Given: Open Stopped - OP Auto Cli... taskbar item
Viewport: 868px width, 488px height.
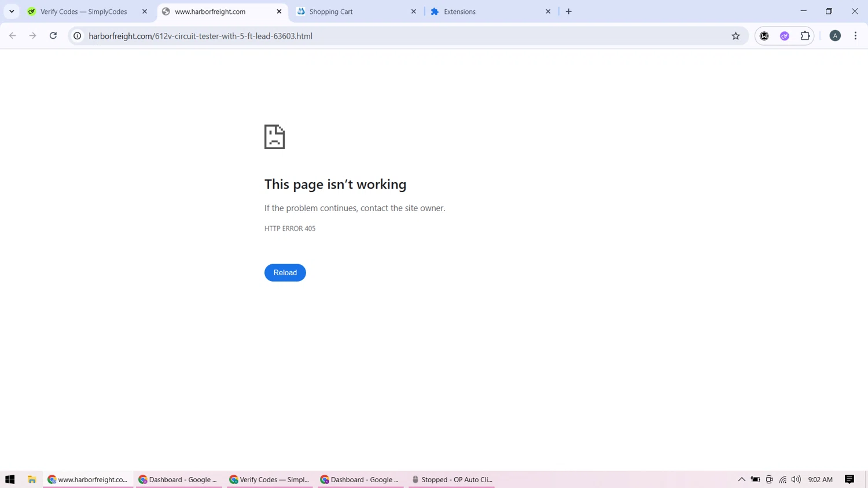Looking at the screenshot, I should [x=451, y=479].
